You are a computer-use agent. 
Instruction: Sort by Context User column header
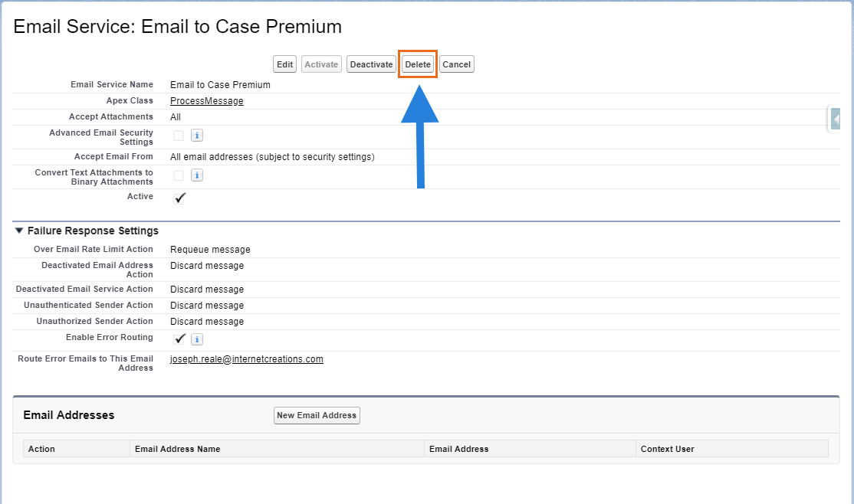coord(667,449)
